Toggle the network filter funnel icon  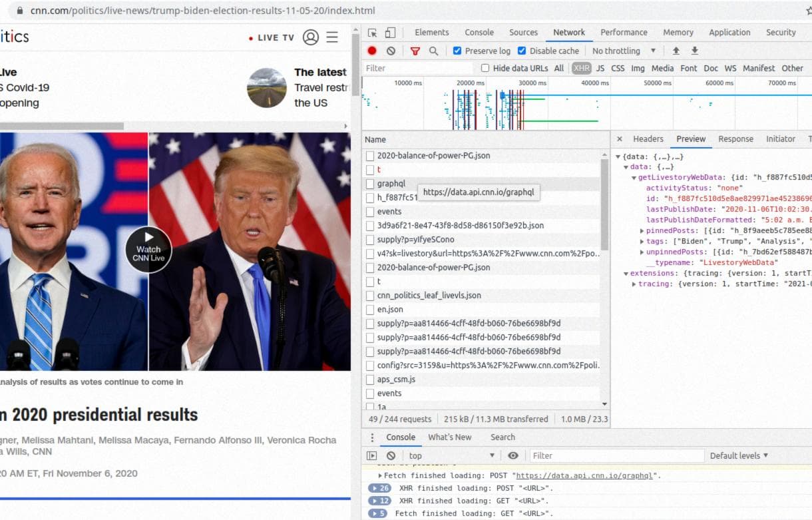pos(415,51)
